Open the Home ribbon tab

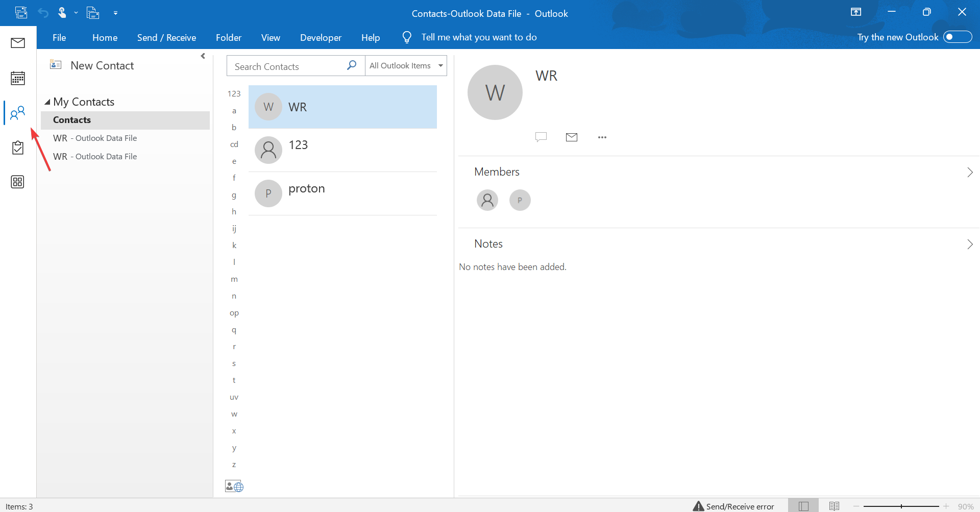(x=105, y=37)
